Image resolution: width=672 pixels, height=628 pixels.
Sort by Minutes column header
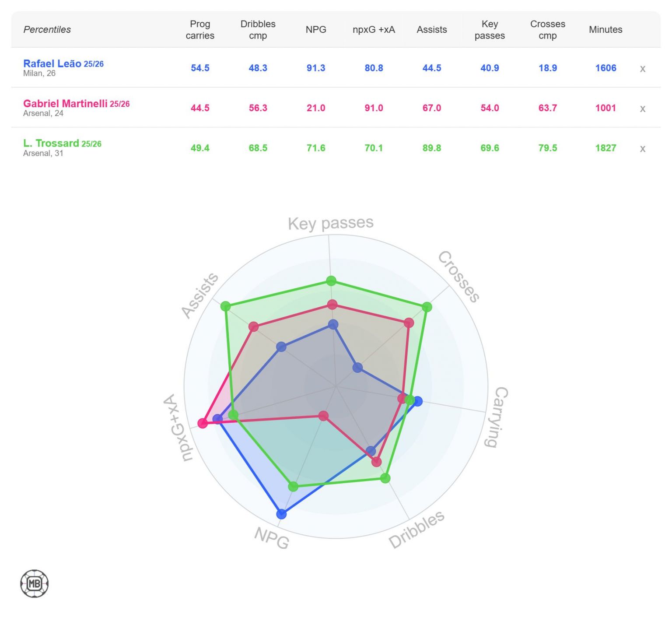click(605, 30)
